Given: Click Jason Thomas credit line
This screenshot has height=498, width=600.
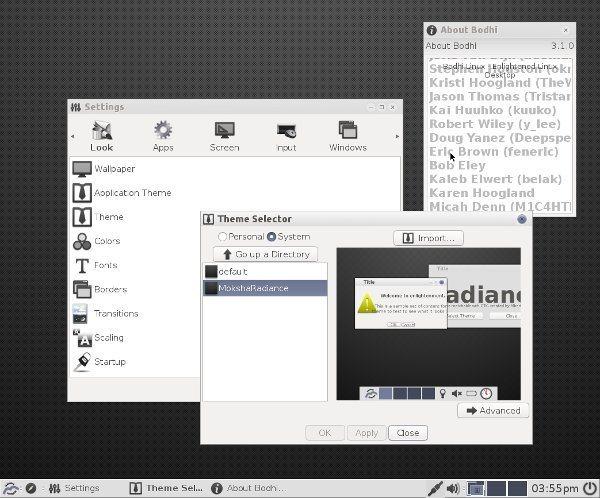Looking at the screenshot, I should pyautogui.click(x=500, y=96).
